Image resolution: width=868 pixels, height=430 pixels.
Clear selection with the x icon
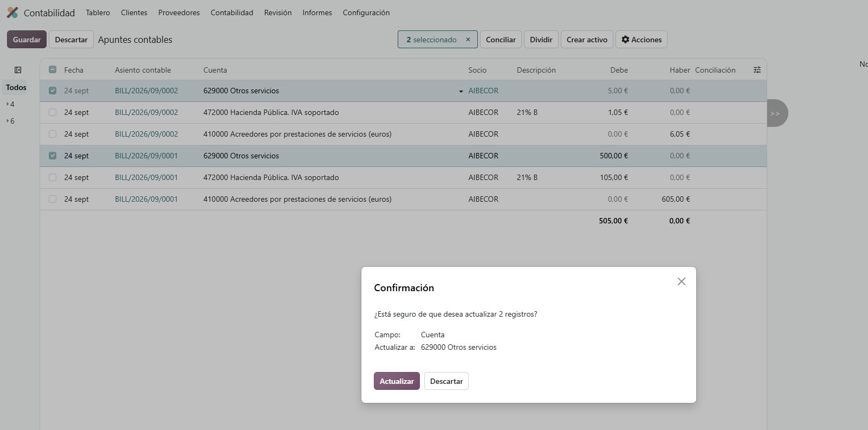468,40
